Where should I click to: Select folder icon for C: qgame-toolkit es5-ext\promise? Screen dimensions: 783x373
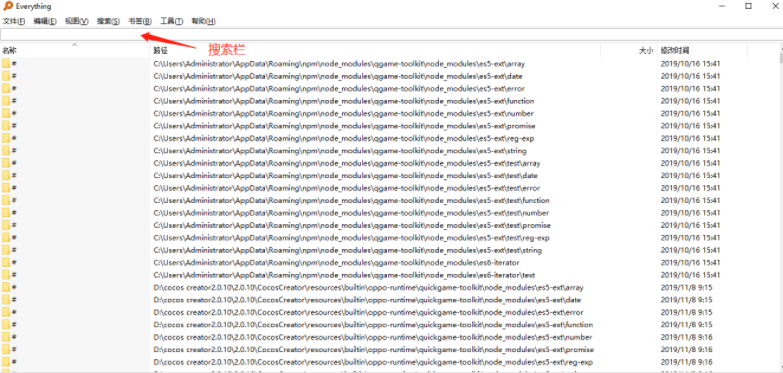(x=6, y=126)
